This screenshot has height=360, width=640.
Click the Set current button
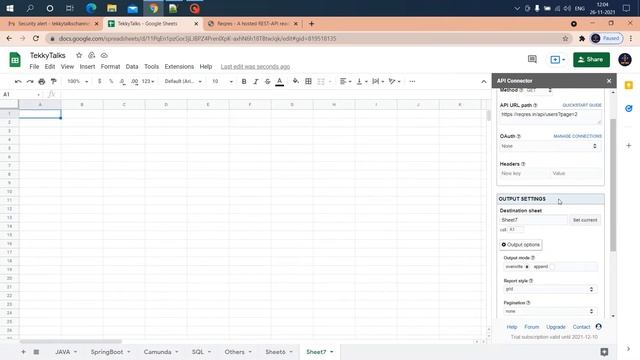point(585,220)
